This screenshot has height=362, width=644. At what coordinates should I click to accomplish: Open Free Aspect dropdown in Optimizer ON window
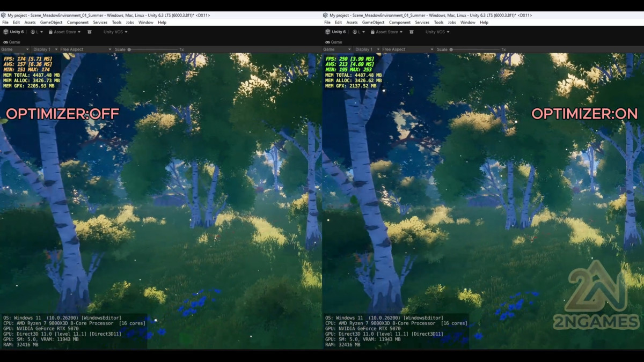(408, 49)
